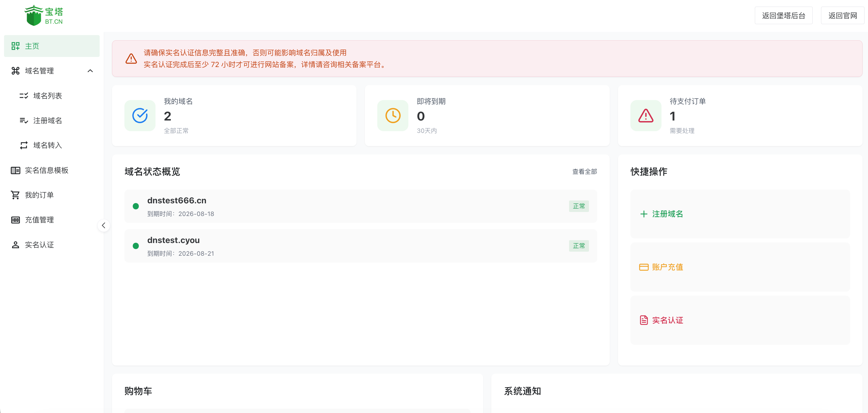
Task: Toggle the 正常 status badge on dnstest666.cn
Action: click(579, 206)
